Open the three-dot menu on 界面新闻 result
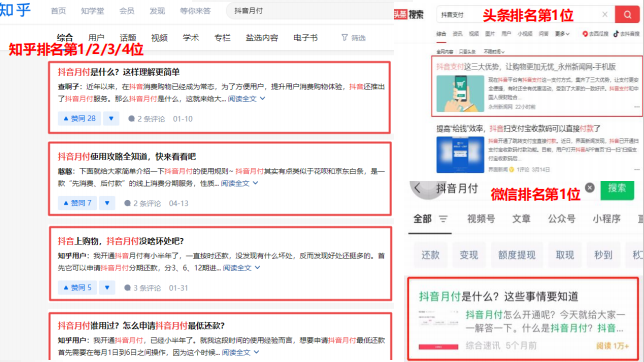644x362 pixels. (637, 169)
